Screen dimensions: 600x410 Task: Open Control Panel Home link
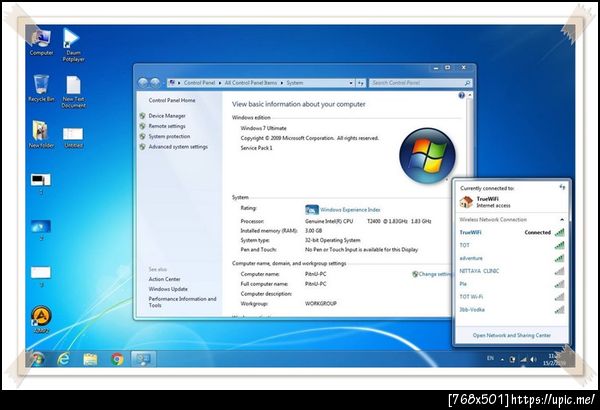[x=172, y=100]
